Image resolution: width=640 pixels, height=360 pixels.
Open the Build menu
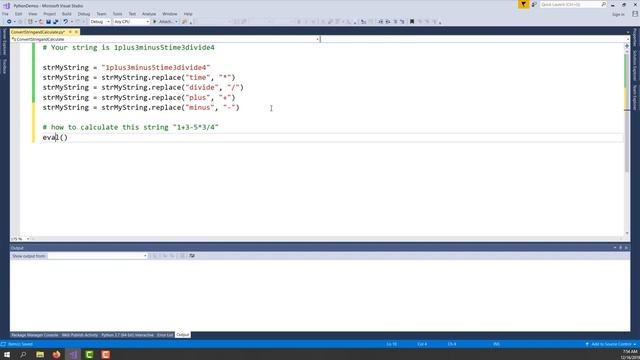[67, 14]
